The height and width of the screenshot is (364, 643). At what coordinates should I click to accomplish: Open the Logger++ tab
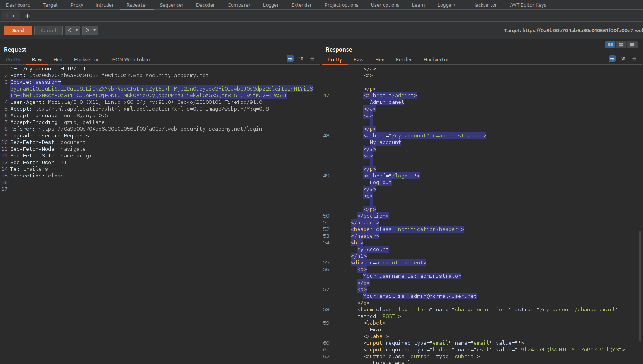coord(448,5)
